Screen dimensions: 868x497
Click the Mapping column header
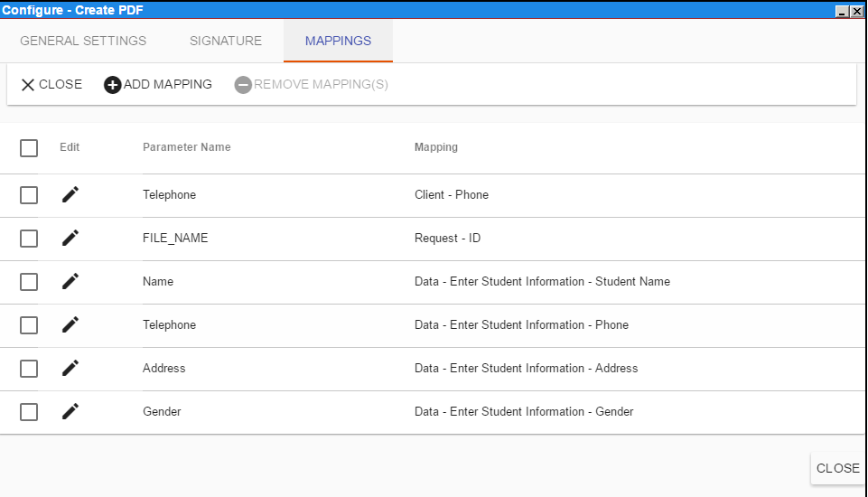(x=436, y=146)
